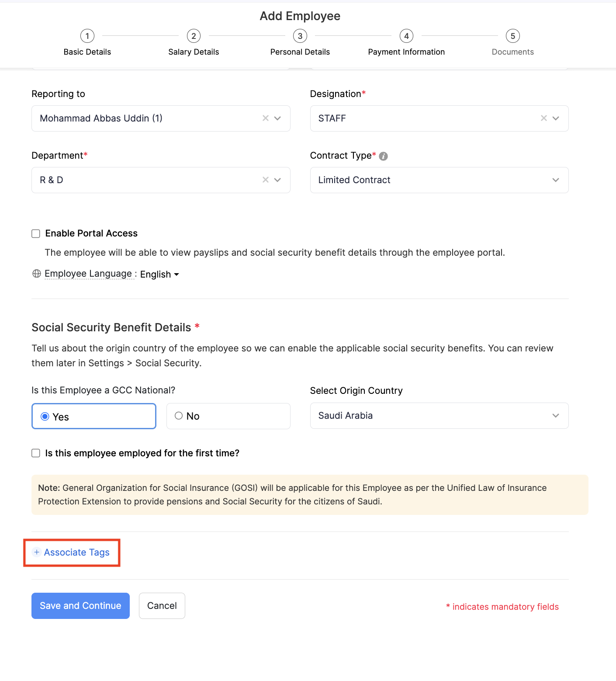Open the Reporting to dropdown arrow
The image size is (616, 681).
[x=277, y=118]
